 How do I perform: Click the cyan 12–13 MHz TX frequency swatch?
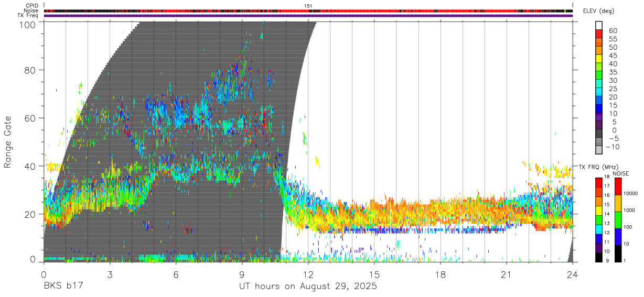[599, 229]
